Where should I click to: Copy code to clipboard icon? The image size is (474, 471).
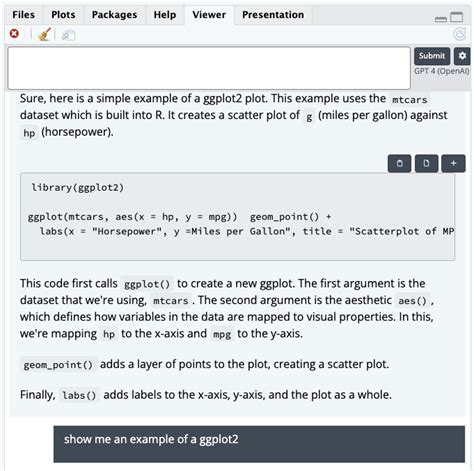click(x=399, y=163)
